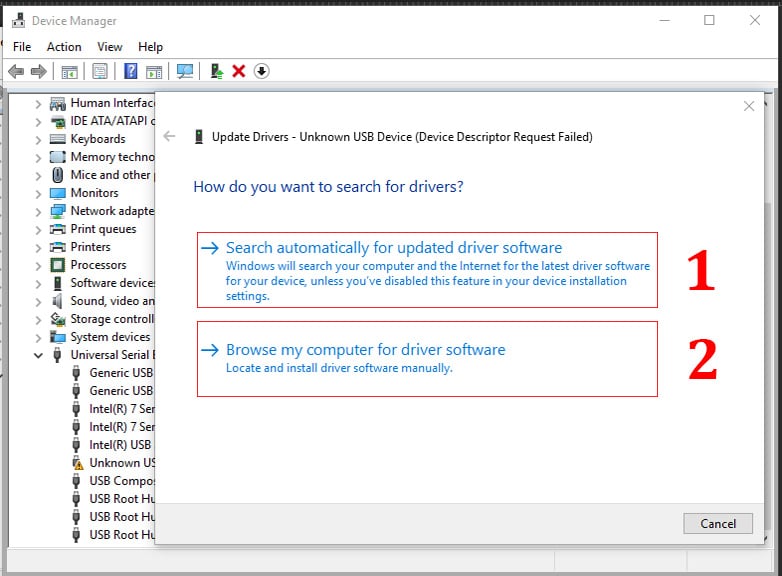782x576 pixels.
Task: Click the Mice and other pointing devices icon
Action: coord(58,175)
